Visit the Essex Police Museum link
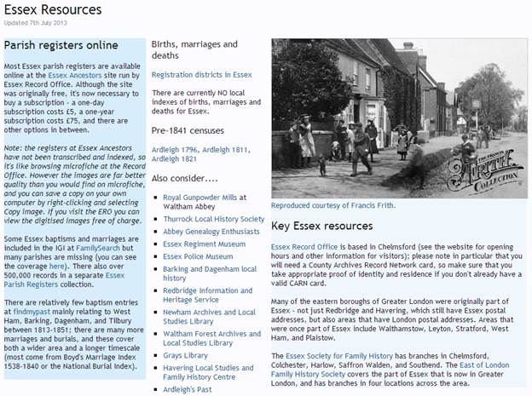This screenshot has height=396, width=532. pyautogui.click(x=198, y=256)
